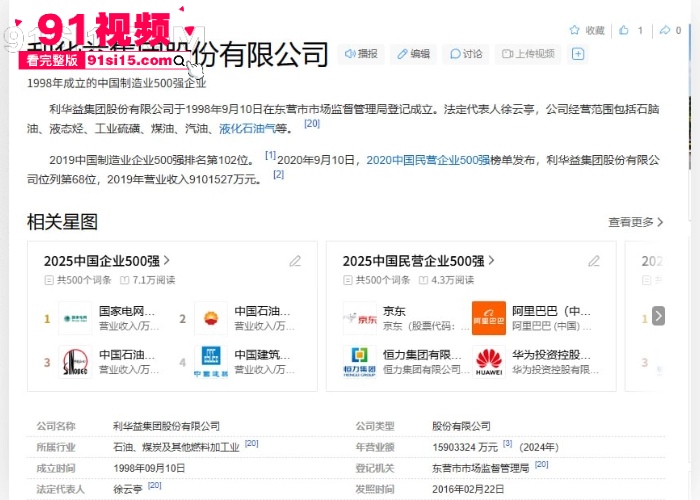Open reference [20] beside 所属行业 value
This screenshot has height=500, width=700.
[252, 443]
